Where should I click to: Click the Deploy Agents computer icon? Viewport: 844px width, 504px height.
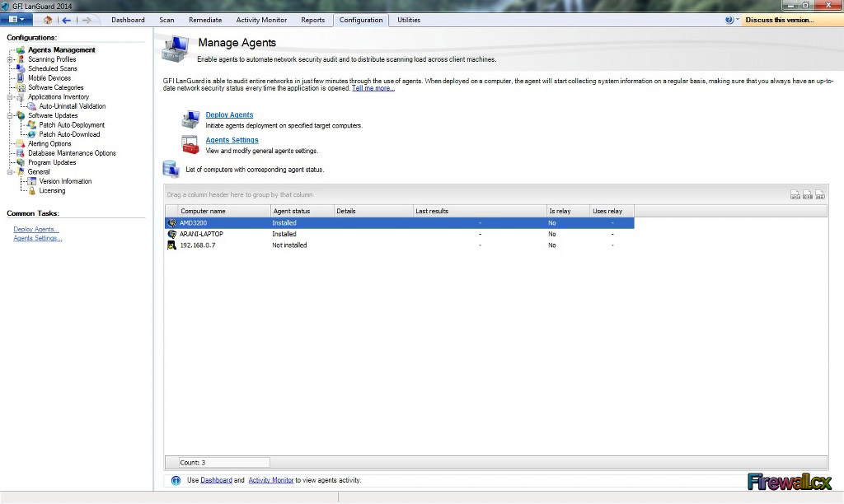click(x=190, y=119)
